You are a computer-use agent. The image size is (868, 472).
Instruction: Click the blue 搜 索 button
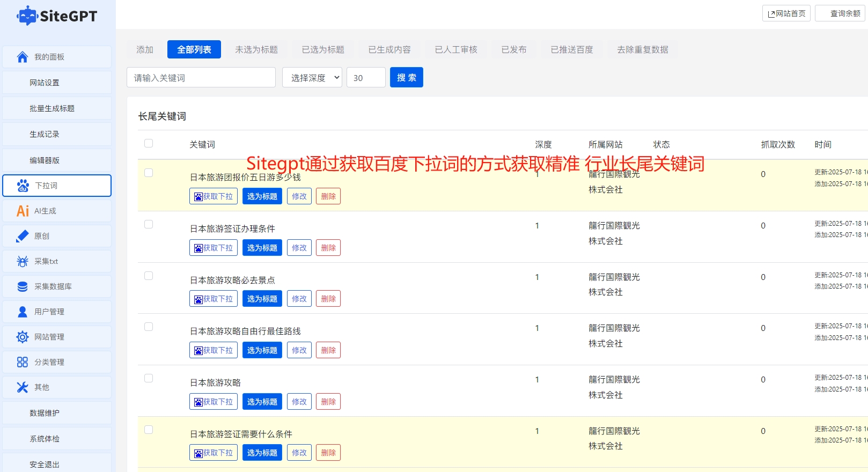coord(407,77)
